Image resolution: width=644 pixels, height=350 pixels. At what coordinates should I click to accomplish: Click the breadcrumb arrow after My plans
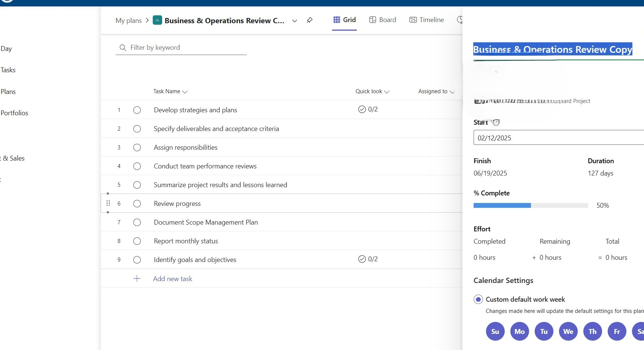point(147,20)
